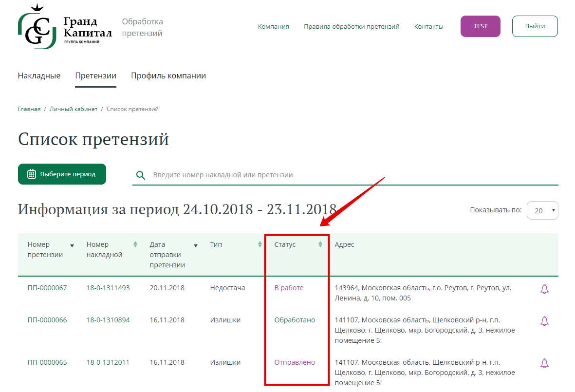
Task: Click calendar icon in Выберите период button
Action: 32,174
